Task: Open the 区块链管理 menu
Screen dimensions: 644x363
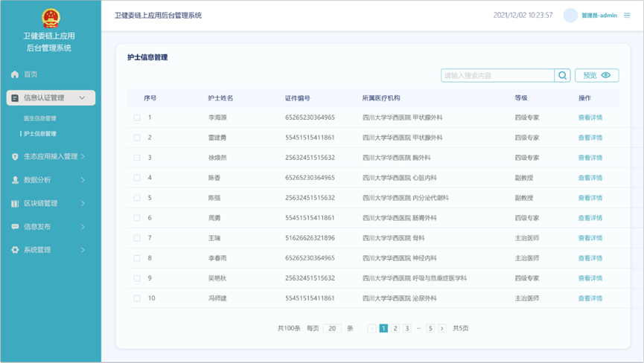Action: point(40,204)
